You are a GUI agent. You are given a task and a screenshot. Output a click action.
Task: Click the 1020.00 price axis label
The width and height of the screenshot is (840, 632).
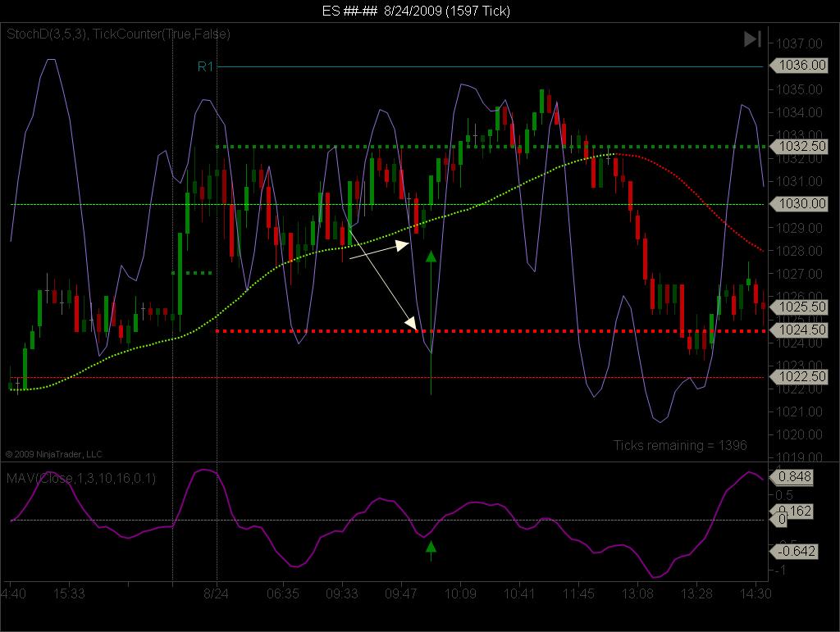click(799, 434)
